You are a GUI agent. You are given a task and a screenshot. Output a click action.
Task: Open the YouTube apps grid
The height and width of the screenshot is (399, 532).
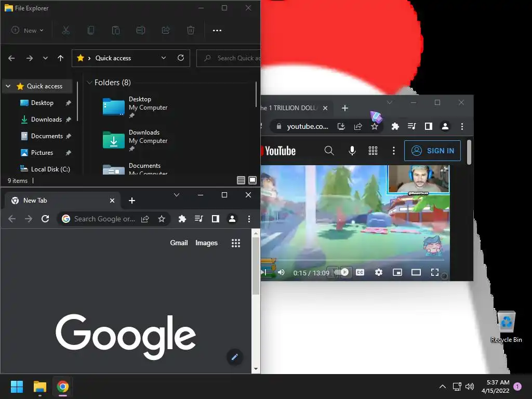[x=373, y=151]
